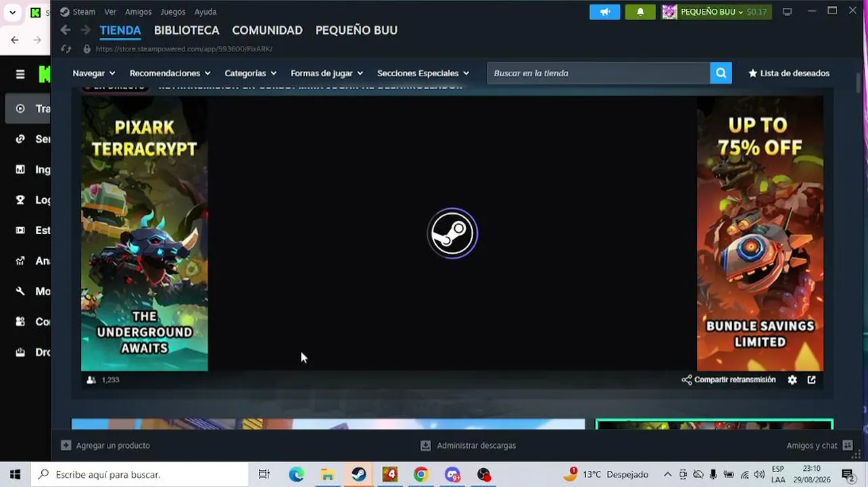
Task: Launch Microsoft Edge from the taskbar
Action: click(x=296, y=475)
